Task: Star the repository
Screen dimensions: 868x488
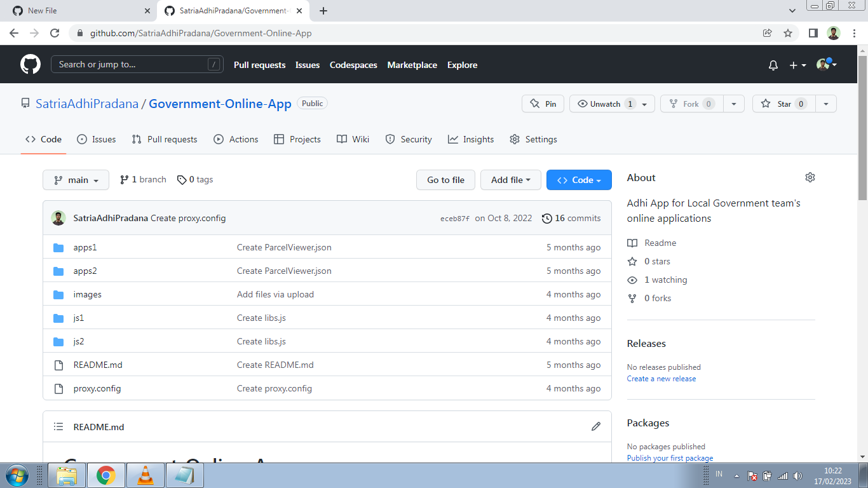Action: coord(783,103)
